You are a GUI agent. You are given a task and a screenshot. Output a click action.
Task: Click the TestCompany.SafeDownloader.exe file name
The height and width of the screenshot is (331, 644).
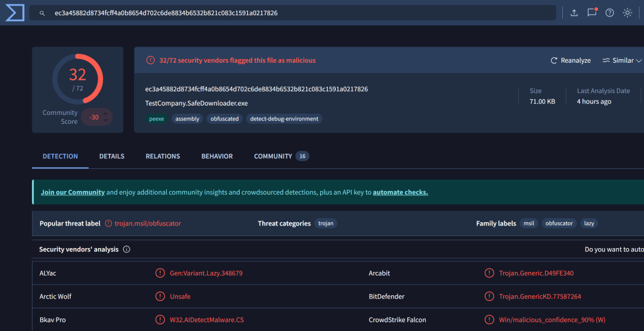click(196, 103)
